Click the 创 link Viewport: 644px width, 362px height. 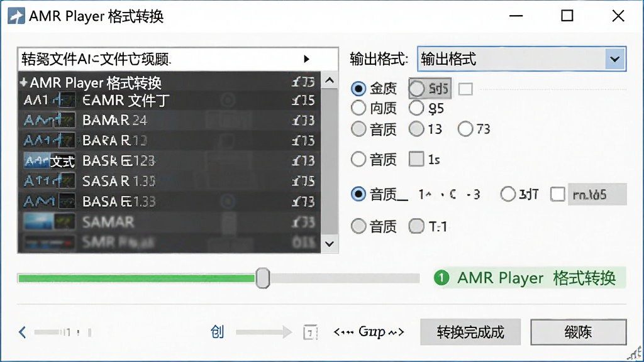(x=217, y=332)
